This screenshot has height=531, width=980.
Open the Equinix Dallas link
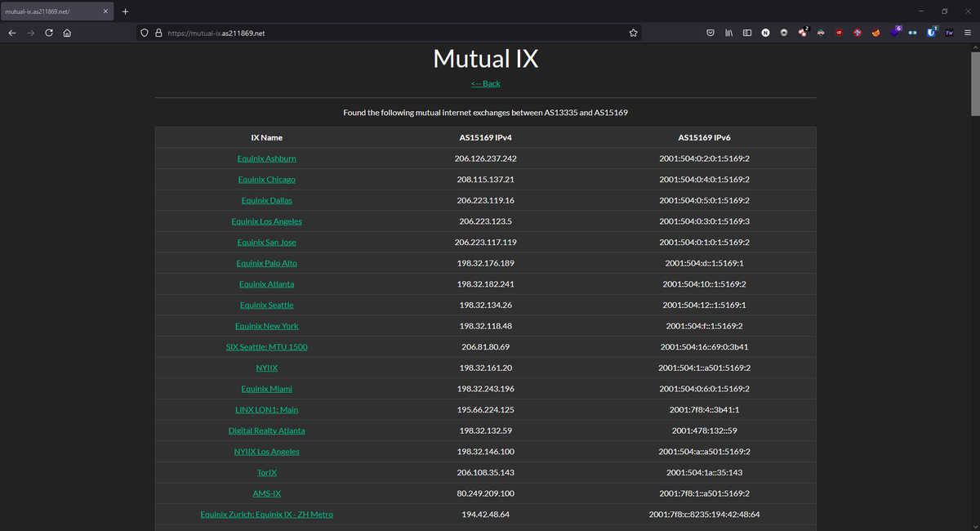(266, 200)
